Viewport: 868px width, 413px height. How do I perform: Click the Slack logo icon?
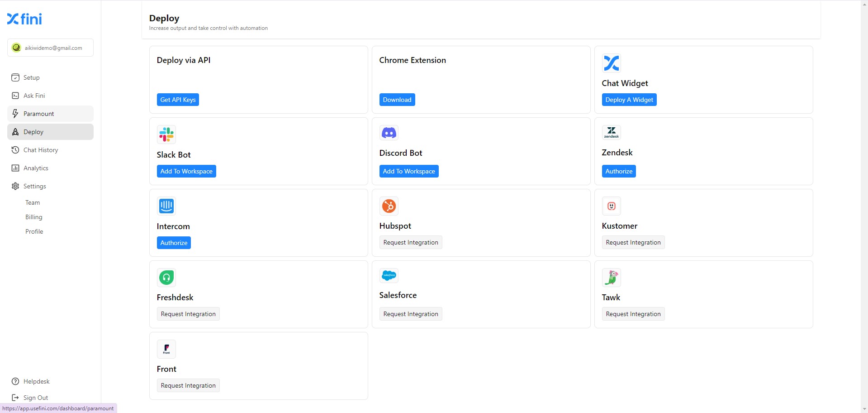pos(166,134)
